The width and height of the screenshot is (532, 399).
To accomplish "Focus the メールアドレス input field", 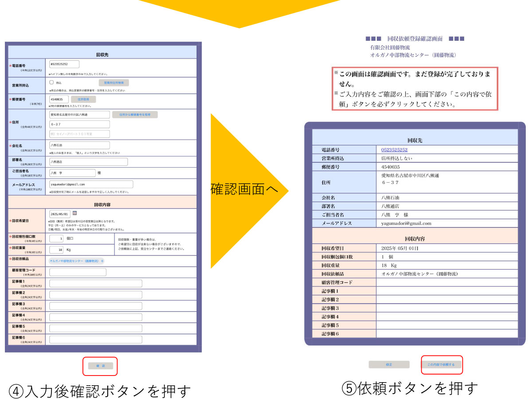I will tap(91, 184).
